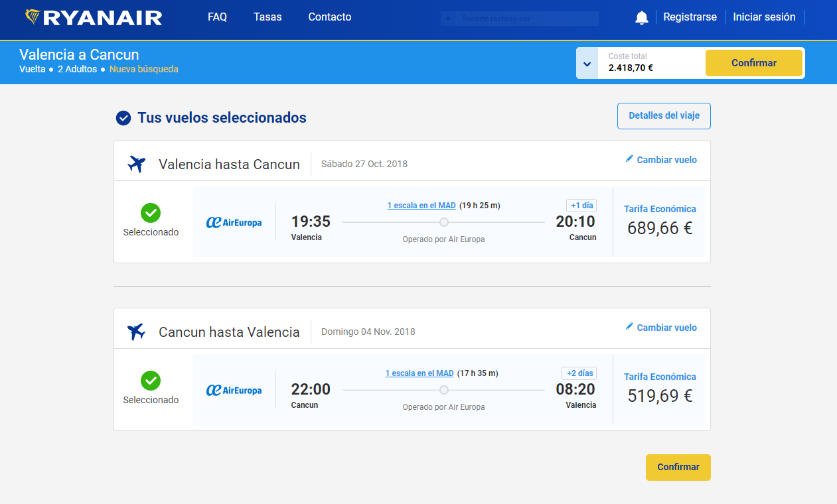Click pencil icon for the 27 Oct. flight
This screenshot has width=837, height=504.
629,159
